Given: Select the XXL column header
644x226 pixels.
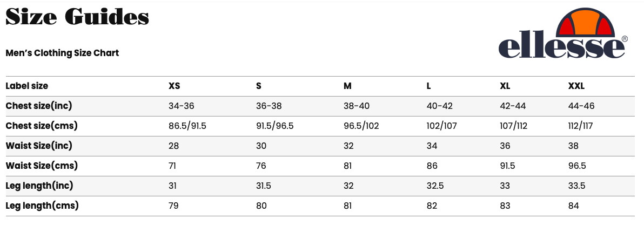Looking at the screenshot, I should click(x=576, y=86).
